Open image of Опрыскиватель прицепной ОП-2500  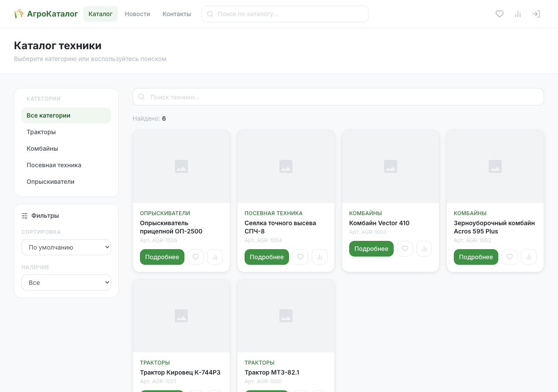pos(181,166)
